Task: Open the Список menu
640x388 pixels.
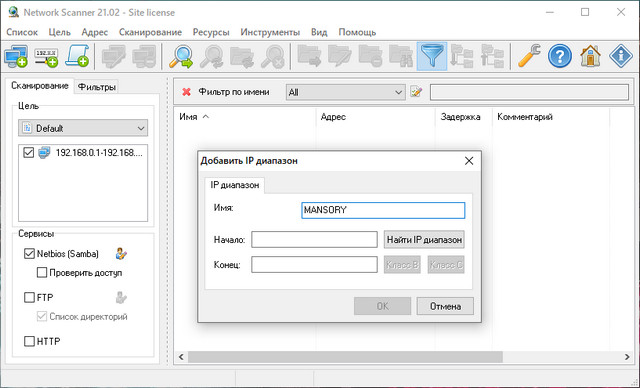Action: point(22,32)
